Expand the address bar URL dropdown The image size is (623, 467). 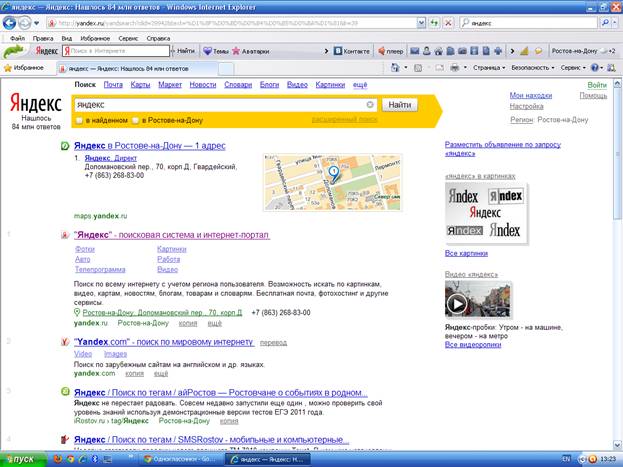click(x=421, y=23)
